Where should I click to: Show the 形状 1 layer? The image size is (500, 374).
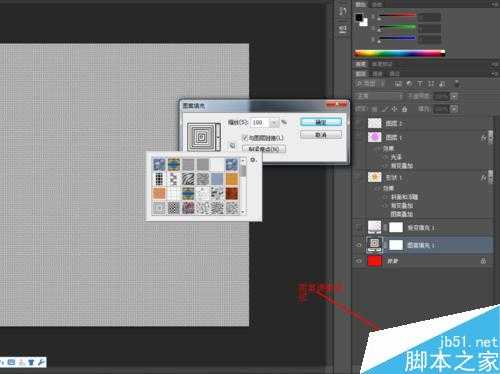click(359, 178)
